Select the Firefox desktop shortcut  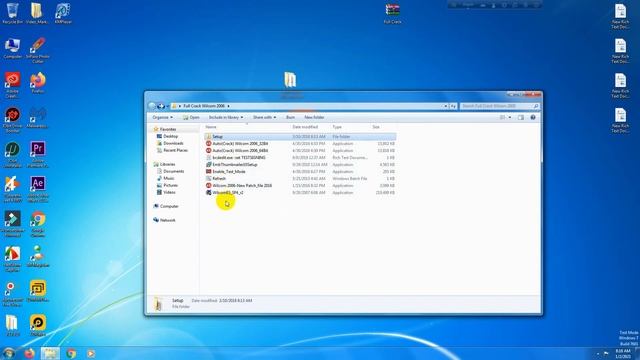tap(38, 82)
